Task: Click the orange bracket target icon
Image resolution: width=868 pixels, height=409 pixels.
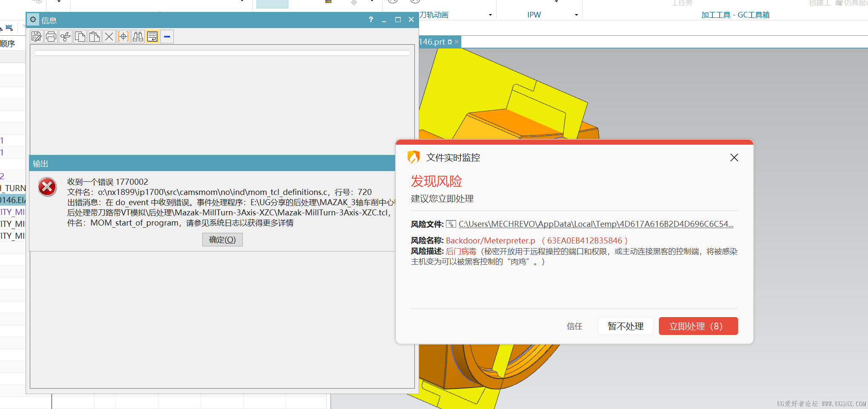Action: click(x=124, y=37)
